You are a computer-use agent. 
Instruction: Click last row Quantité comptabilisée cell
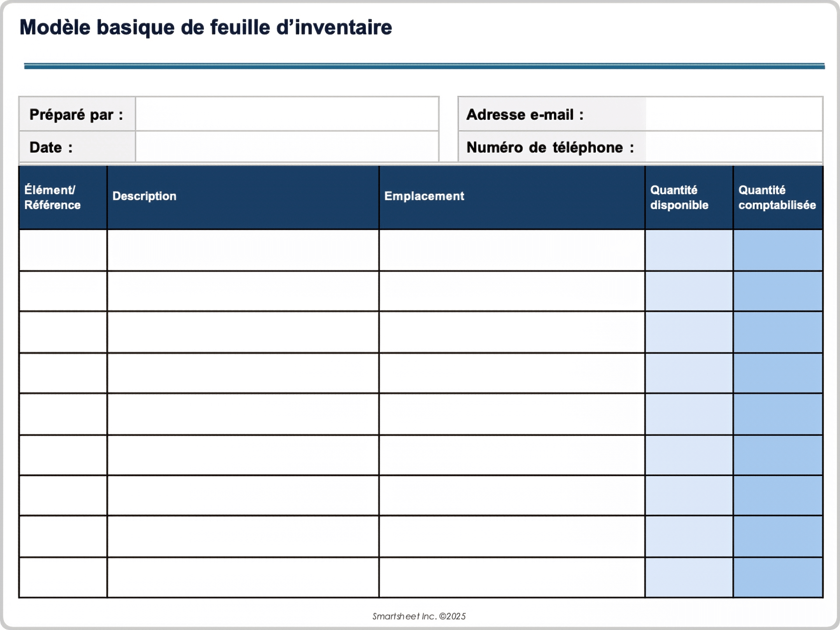(x=777, y=577)
